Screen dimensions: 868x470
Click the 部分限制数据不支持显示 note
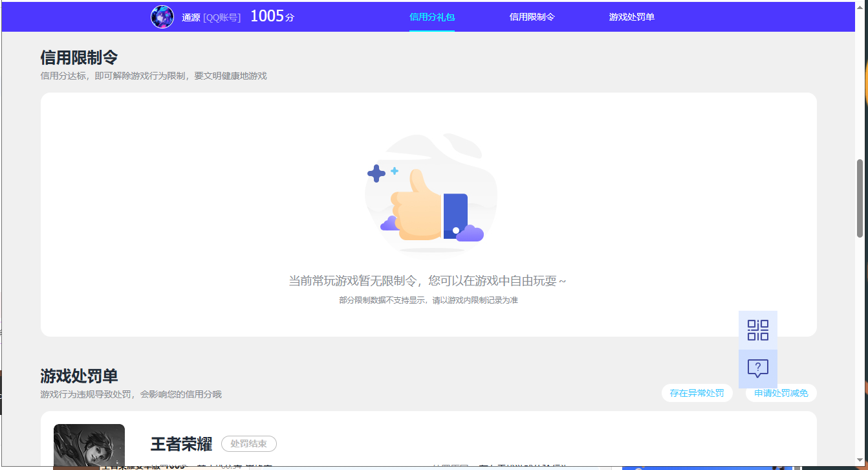pyautogui.click(x=429, y=300)
